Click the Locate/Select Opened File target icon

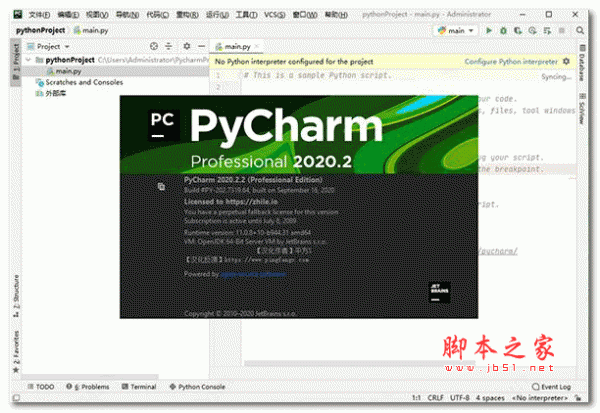154,46
